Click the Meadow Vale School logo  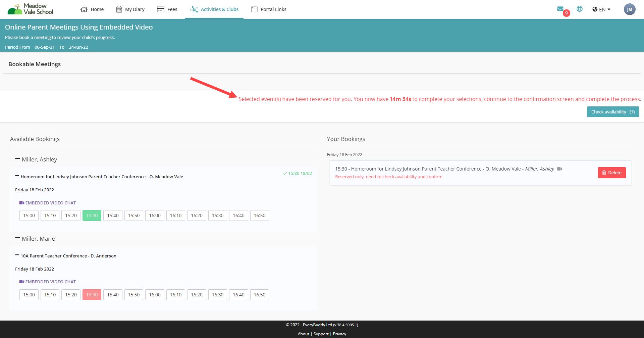pyautogui.click(x=31, y=9)
